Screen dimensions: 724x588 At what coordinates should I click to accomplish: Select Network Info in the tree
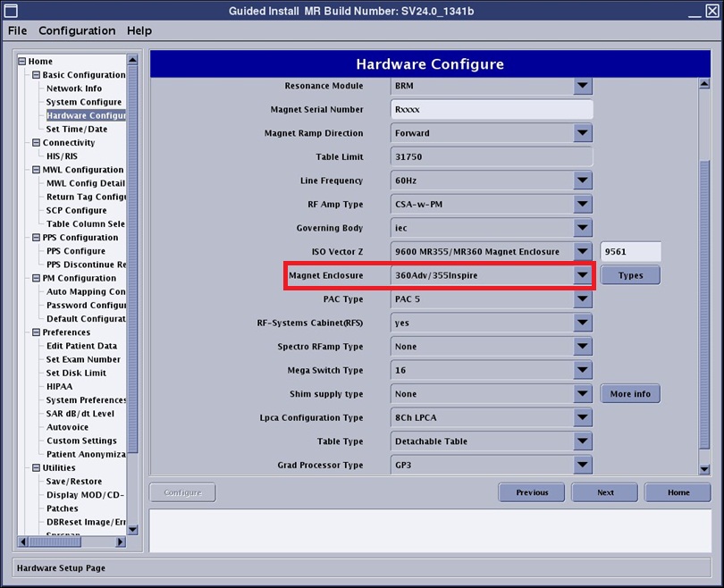click(74, 88)
